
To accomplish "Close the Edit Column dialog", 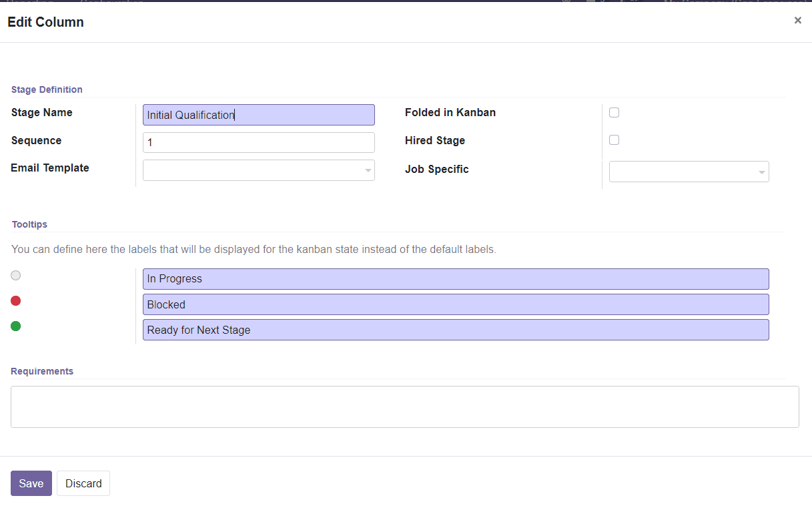I will [797, 20].
